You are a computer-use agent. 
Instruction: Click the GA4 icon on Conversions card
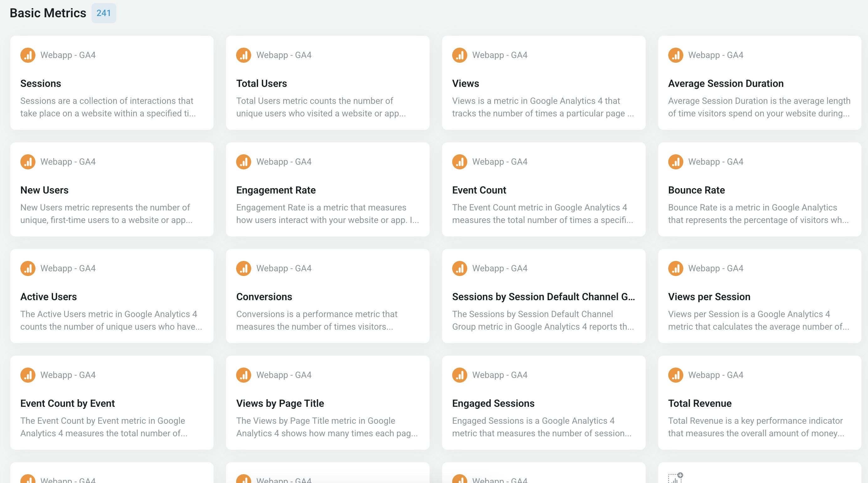tap(244, 269)
